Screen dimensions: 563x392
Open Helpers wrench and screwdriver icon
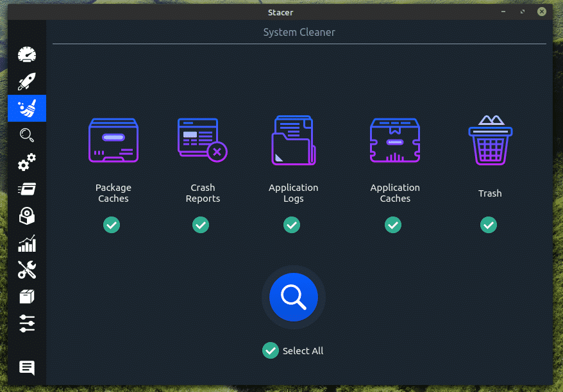(27, 270)
